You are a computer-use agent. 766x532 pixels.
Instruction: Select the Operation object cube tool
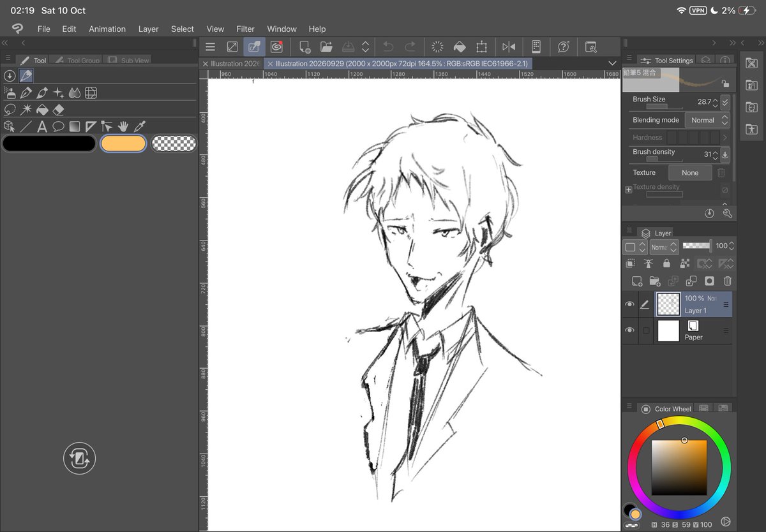pyautogui.click(x=10, y=126)
